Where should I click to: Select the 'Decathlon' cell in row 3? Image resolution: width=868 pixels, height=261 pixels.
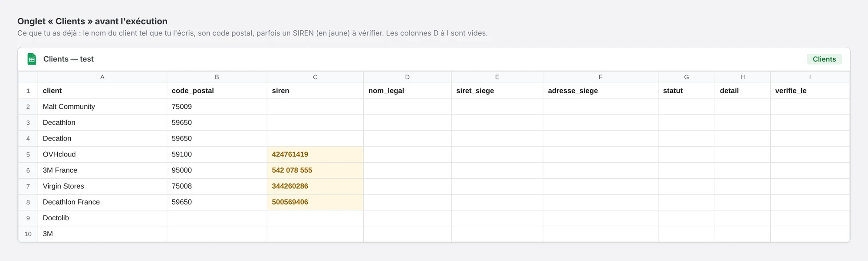click(x=102, y=123)
